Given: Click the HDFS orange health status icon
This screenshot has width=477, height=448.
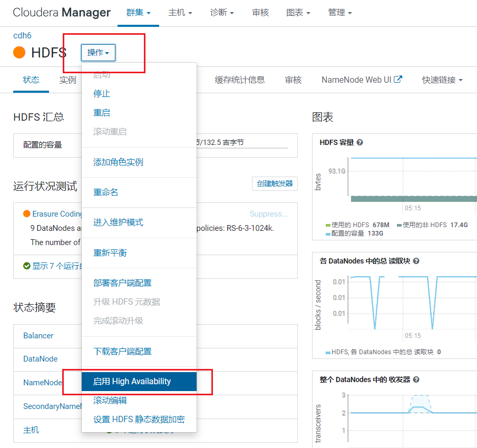Looking at the screenshot, I should click(19, 52).
